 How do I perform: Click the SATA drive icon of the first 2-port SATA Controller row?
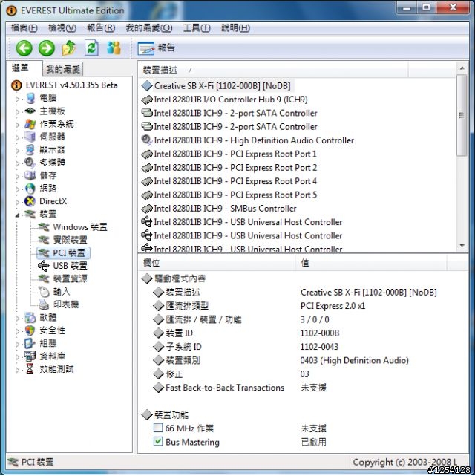147,113
